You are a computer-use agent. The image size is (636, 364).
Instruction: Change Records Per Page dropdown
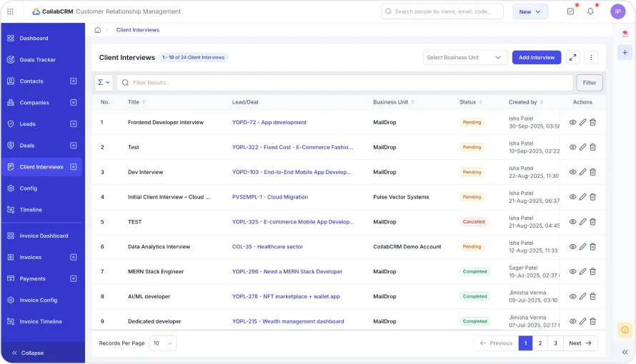pos(163,343)
